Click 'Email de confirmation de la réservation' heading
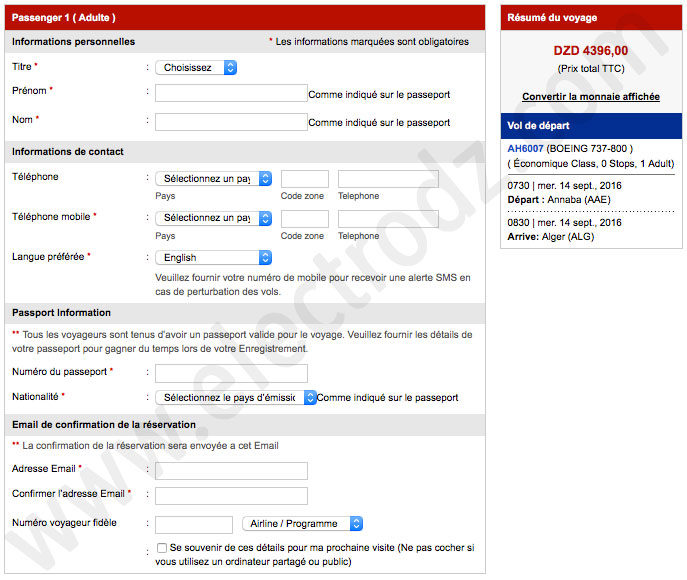 pyautogui.click(x=104, y=424)
